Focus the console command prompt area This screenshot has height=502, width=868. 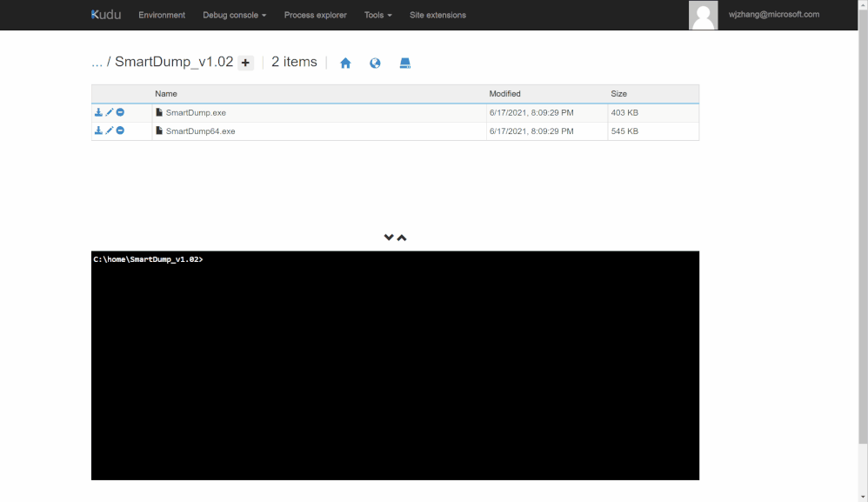tap(395, 365)
